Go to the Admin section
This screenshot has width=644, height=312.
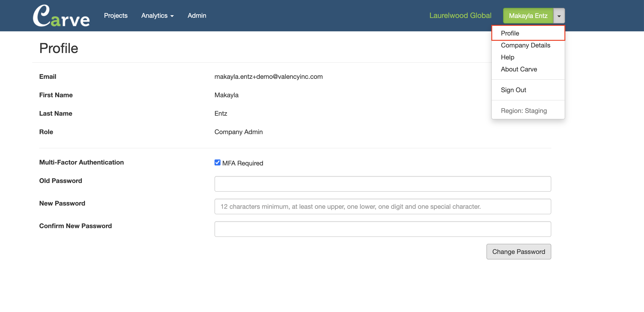[197, 15]
